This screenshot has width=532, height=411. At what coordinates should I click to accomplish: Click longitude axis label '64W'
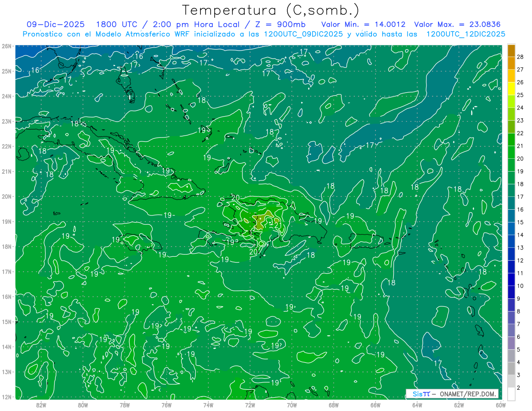coord(417,405)
